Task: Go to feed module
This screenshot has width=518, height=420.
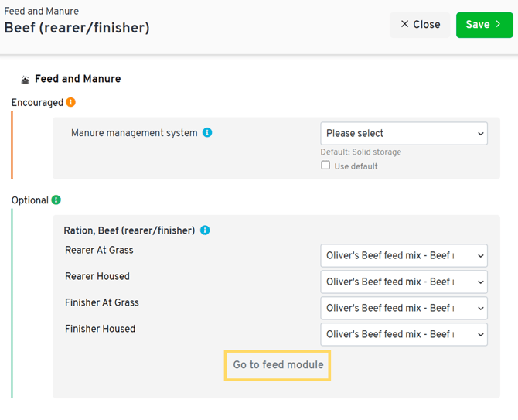Action: [278, 364]
